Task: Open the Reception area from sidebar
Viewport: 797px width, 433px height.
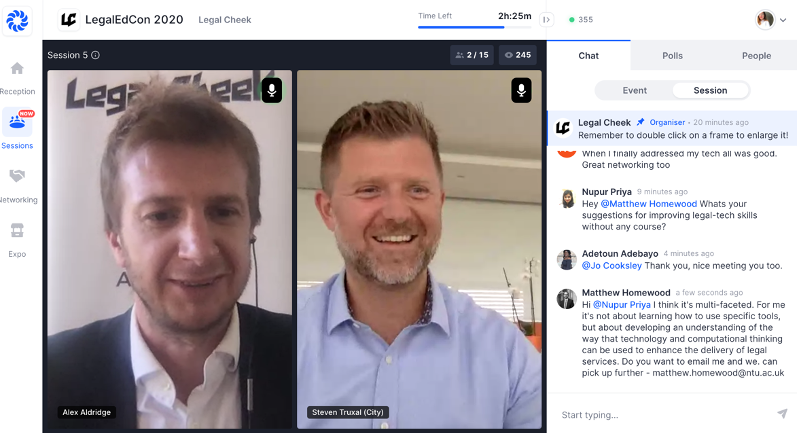Action: point(17,76)
